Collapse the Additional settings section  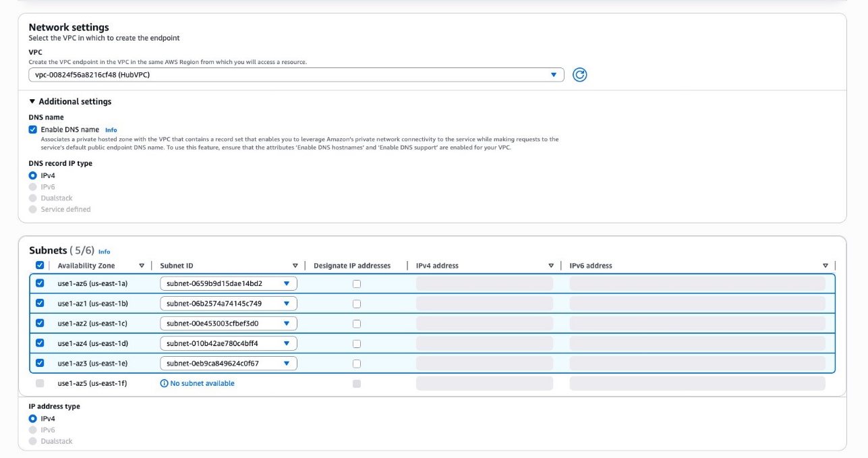[32, 102]
